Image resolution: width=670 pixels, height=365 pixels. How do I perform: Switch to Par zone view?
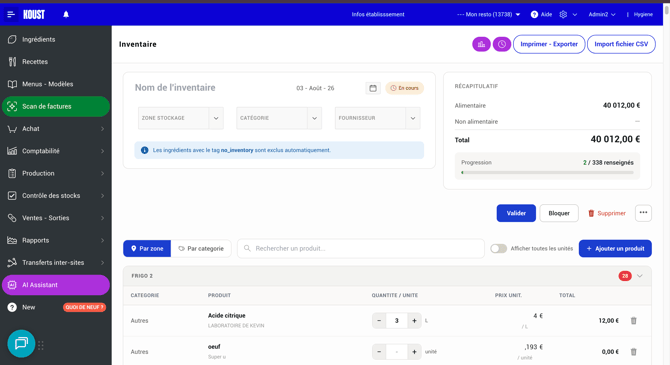[147, 249]
